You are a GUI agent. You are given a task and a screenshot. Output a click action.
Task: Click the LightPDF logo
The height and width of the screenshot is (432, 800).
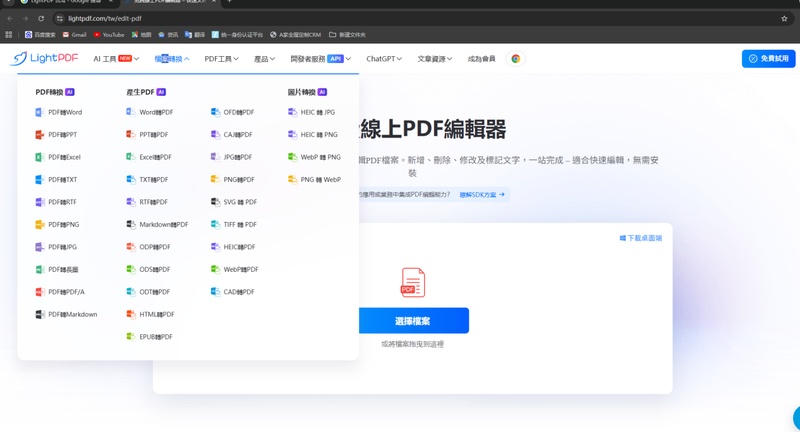44,59
